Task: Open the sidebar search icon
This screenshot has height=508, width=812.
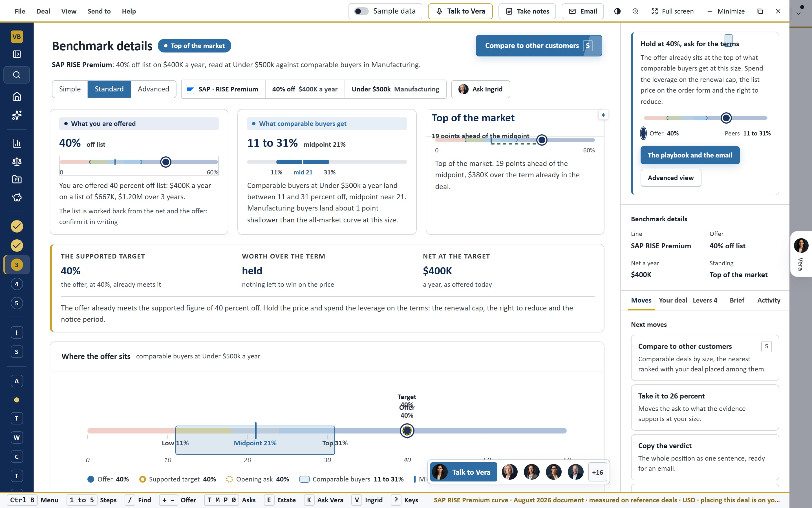Action: click(x=16, y=75)
